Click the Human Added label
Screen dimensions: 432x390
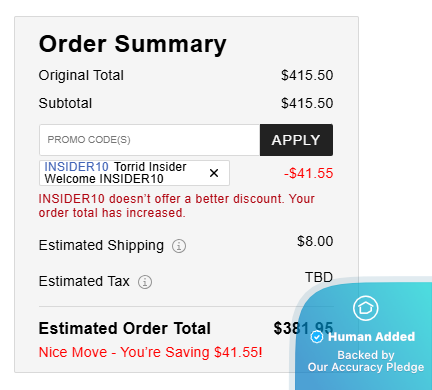371,337
